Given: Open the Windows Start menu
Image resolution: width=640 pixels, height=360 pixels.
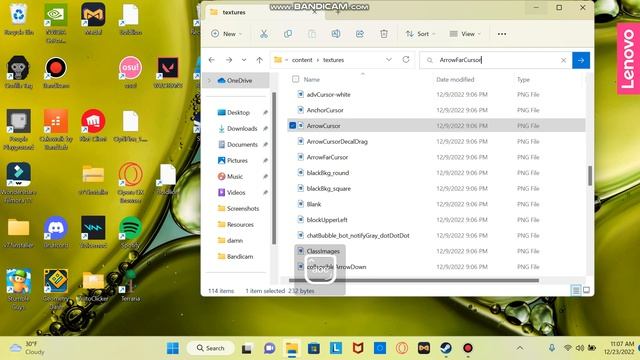Looking at the screenshot, I should [173, 348].
